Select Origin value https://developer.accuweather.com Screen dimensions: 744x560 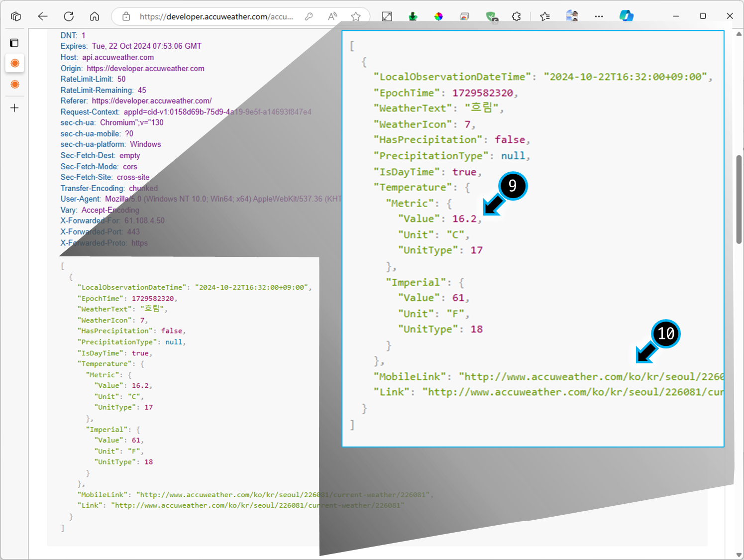coord(145,68)
